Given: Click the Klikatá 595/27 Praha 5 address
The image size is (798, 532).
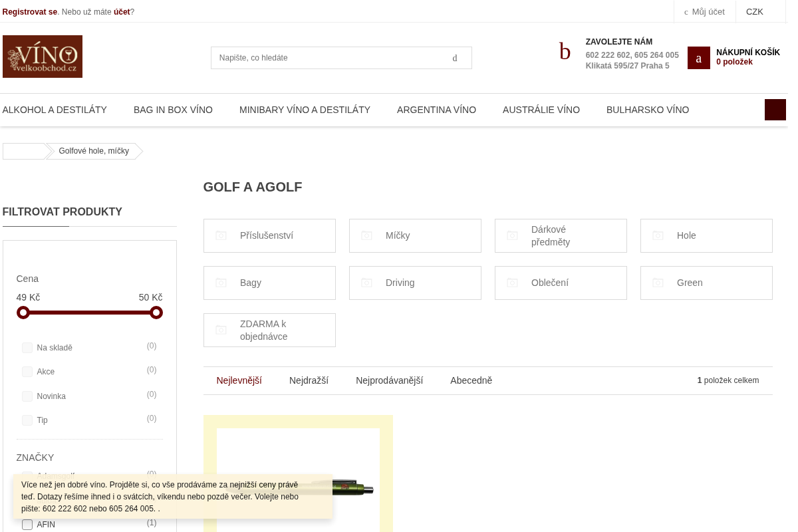Looking at the screenshot, I should pos(628,66).
